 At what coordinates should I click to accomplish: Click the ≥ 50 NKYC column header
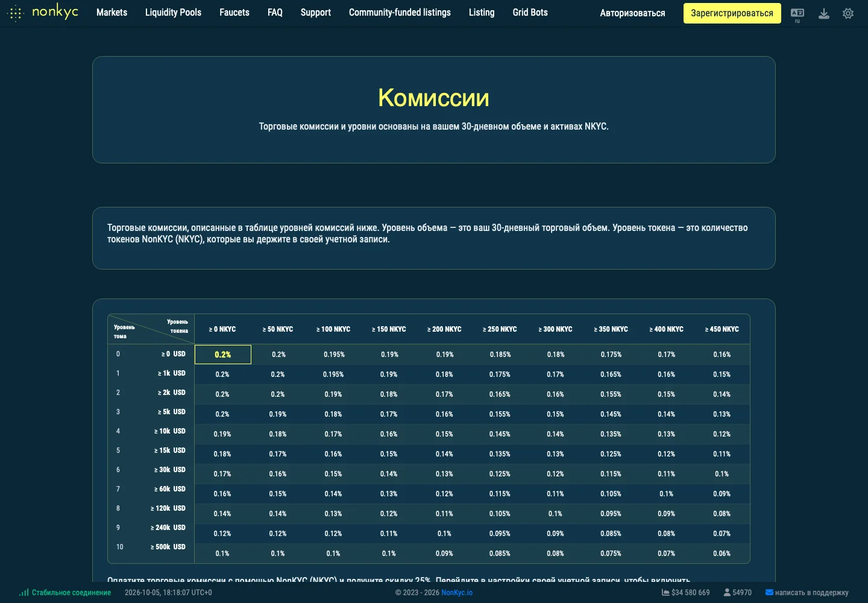(278, 329)
